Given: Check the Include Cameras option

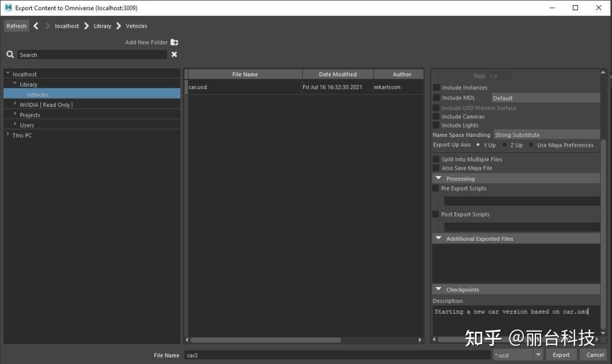Looking at the screenshot, I should [x=435, y=116].
